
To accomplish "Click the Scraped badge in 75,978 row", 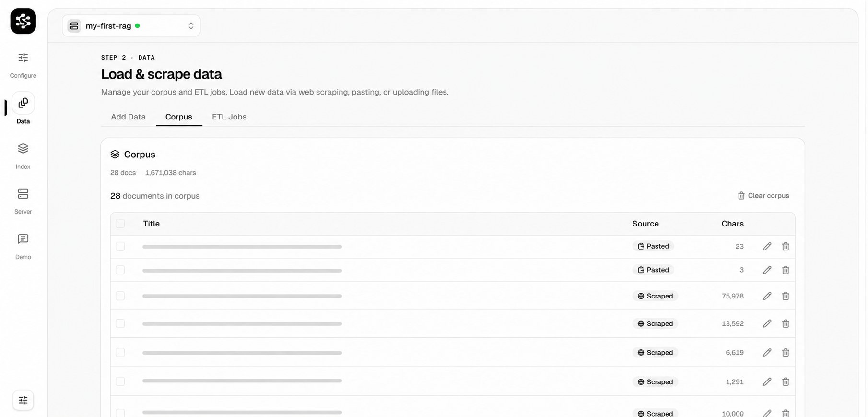I will [655, 296].
